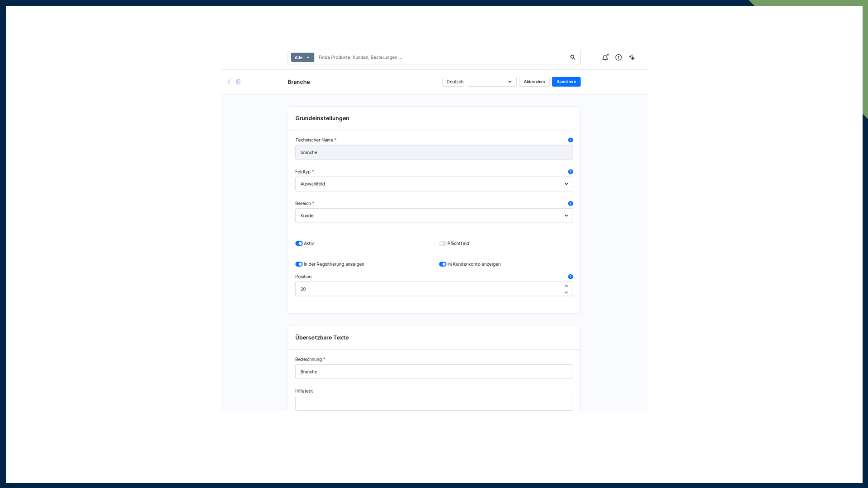Toggle the Aktiv switch
Screen dimensions: 868x488
coord(299,244)
